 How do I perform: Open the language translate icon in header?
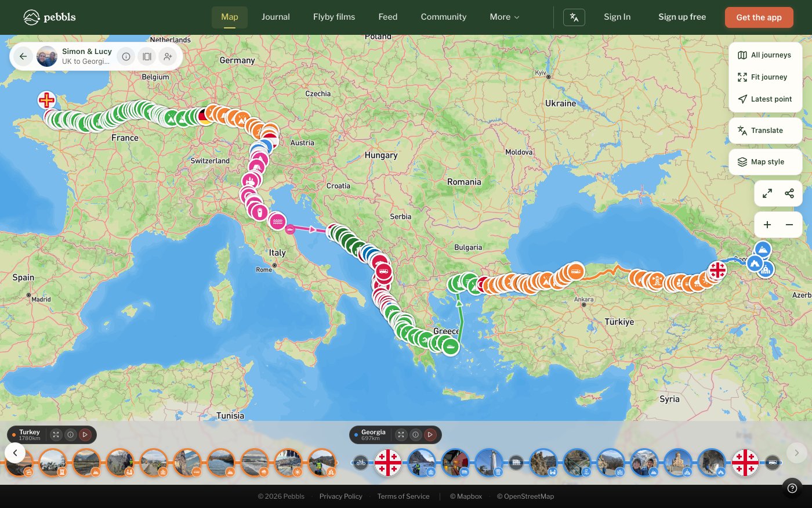[574, 17]
